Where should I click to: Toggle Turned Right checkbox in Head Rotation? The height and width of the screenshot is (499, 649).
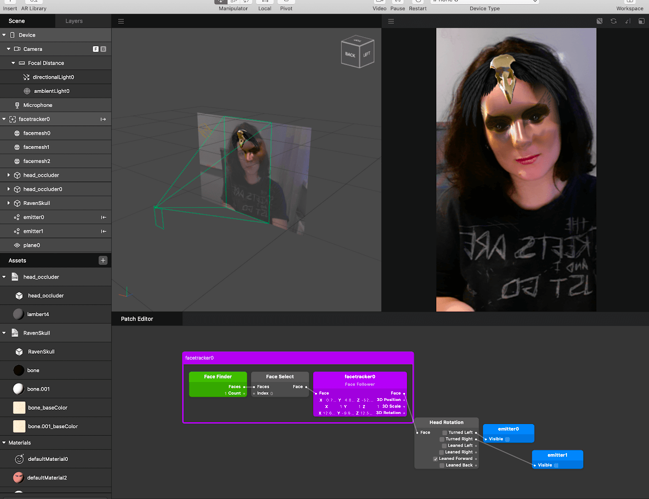(442, 439)
